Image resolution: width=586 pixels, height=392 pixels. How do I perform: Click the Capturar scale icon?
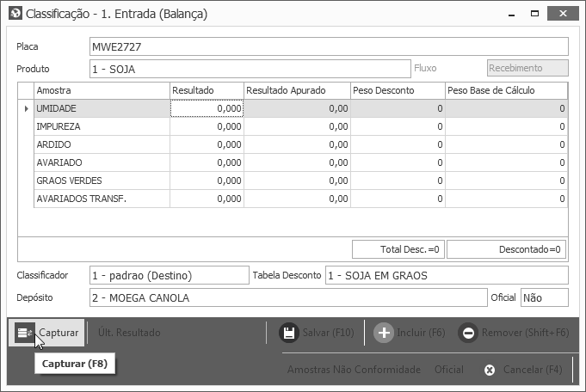point(25,333)
